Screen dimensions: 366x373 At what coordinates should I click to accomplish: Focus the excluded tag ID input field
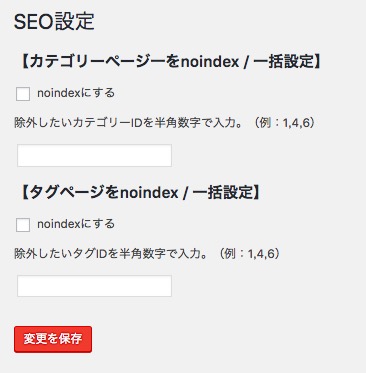point(94,286)
